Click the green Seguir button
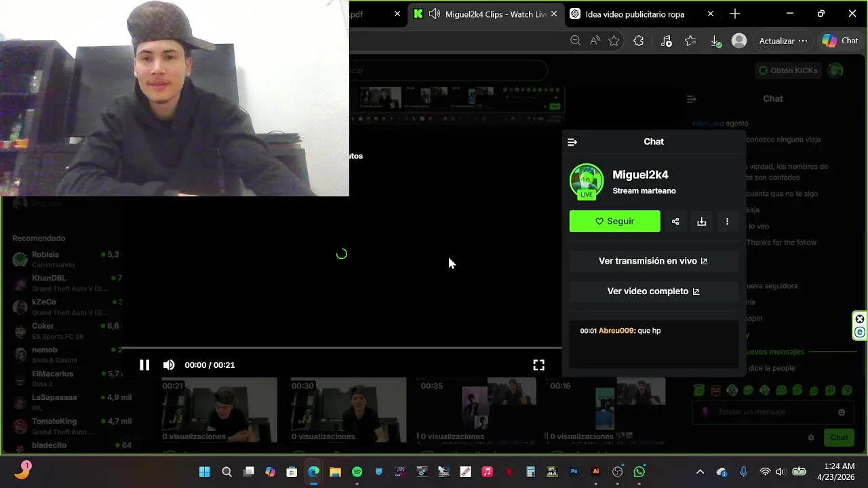The width and height of the screenshot is (868, 488). click(x=614, y=221)
